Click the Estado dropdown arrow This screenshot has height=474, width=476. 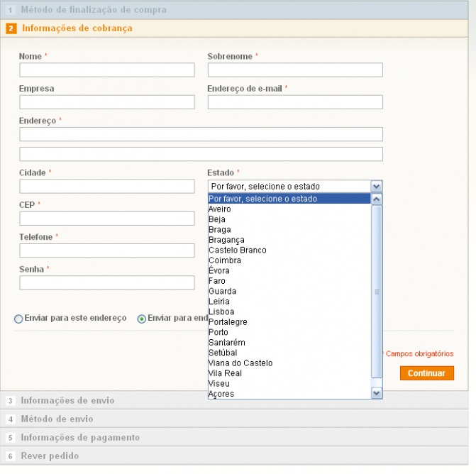376,187
